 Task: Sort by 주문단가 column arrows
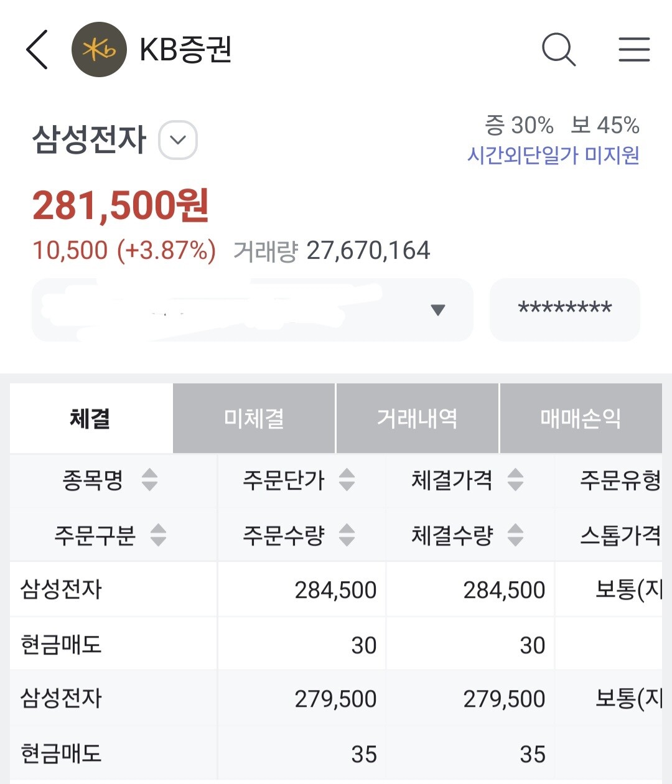pos(347,480)
